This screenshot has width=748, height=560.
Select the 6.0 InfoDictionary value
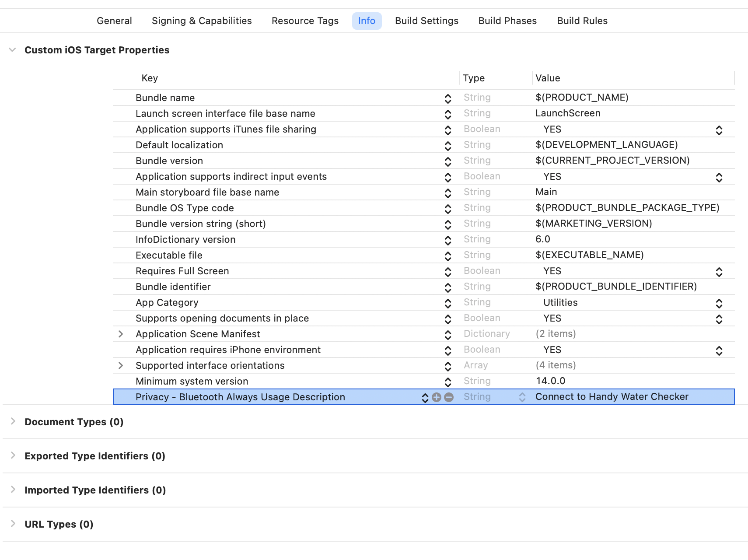[543, 239]
